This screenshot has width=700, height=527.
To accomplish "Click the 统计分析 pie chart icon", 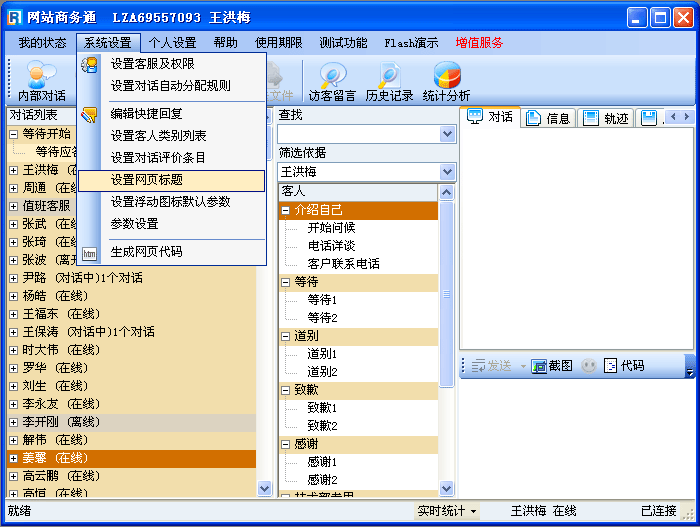I will 446,81.
